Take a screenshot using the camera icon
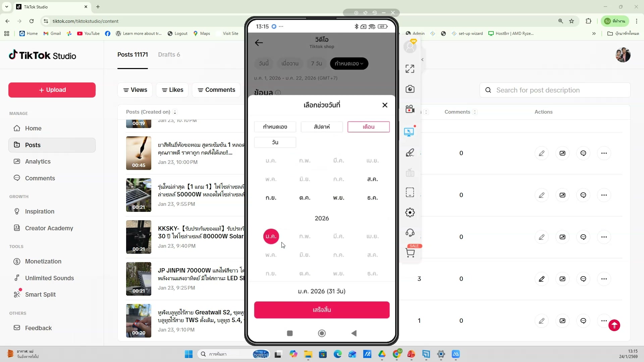Screen dimensions: 644x362 [410, 89]
